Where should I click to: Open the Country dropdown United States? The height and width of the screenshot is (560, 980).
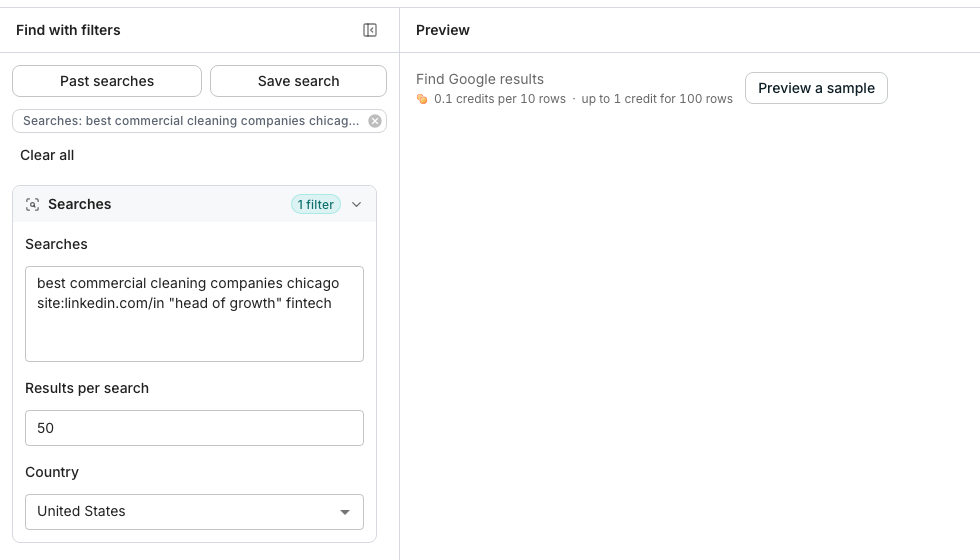pyautogui.click(x=194, y=512)
